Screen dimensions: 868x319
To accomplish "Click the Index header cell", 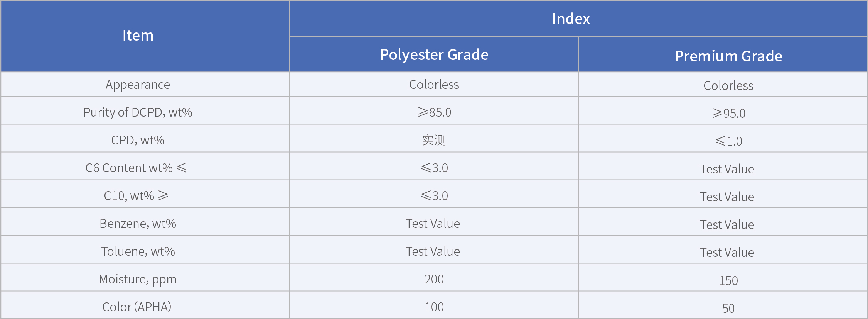I will point(571,19).
